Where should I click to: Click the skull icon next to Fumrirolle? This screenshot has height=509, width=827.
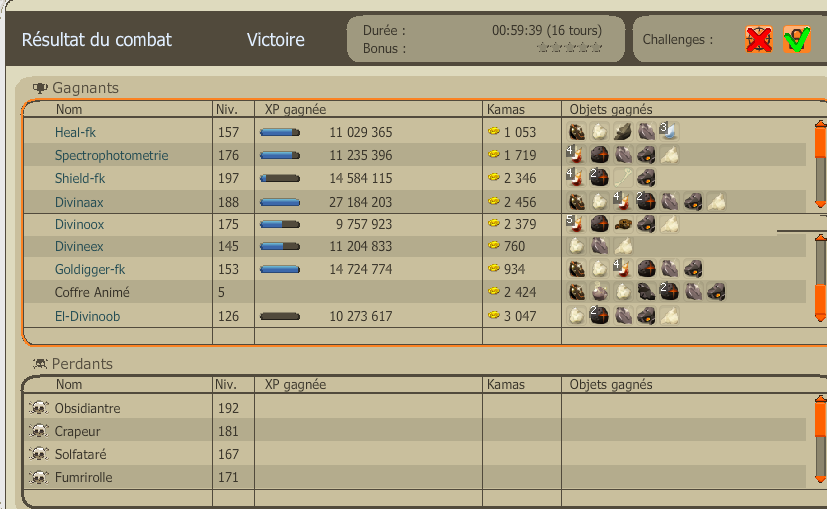tap(39, 477)
